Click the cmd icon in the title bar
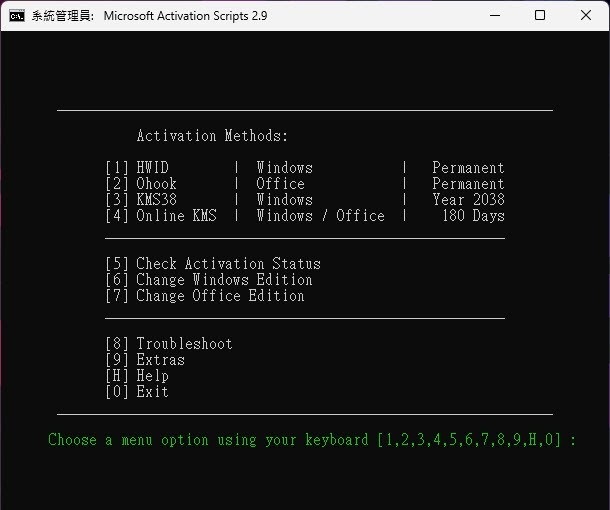 pyautogui.click(x=17, y=16)
